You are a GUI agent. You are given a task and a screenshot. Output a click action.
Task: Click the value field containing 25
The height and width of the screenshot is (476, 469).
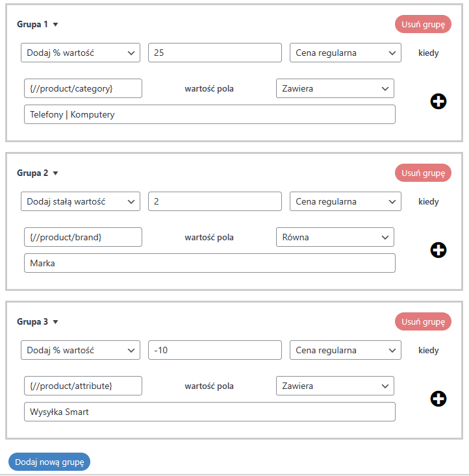[x=214, y=53]
